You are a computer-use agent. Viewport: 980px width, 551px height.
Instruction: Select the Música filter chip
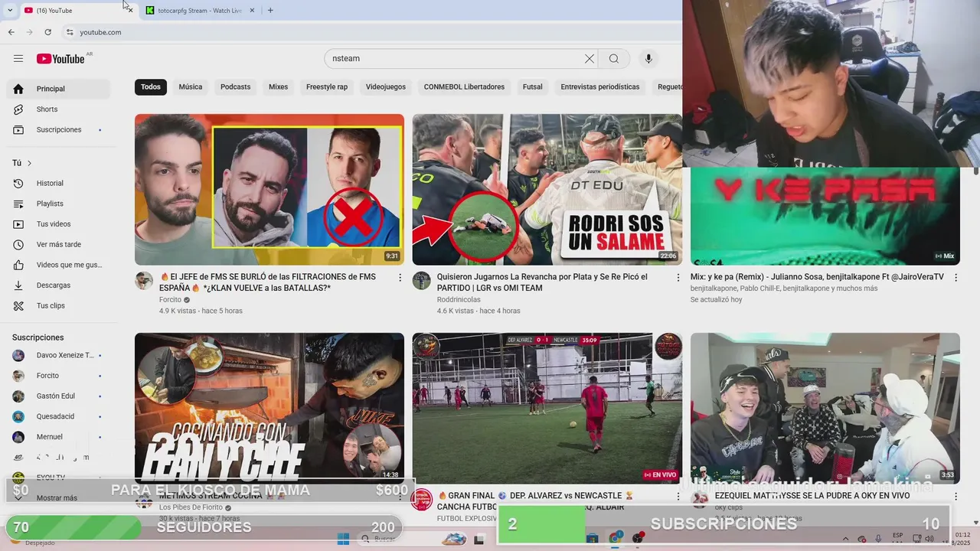(x=191, y=87)
